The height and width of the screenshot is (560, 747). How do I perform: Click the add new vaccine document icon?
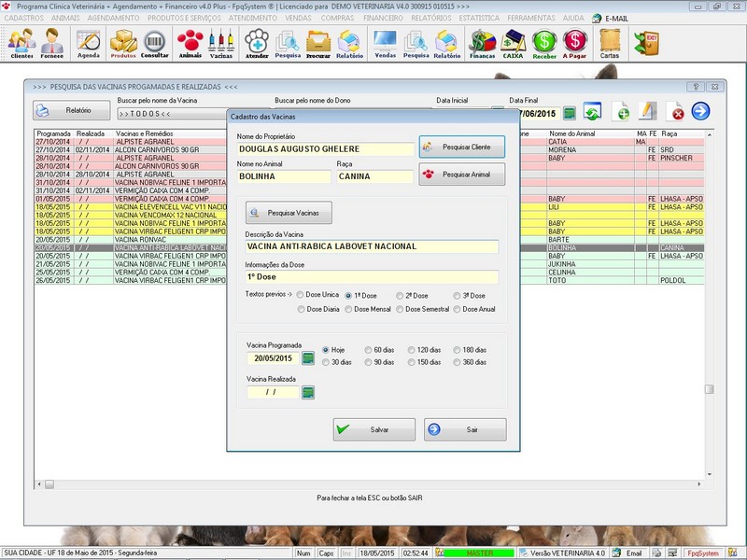click(620, 112)
